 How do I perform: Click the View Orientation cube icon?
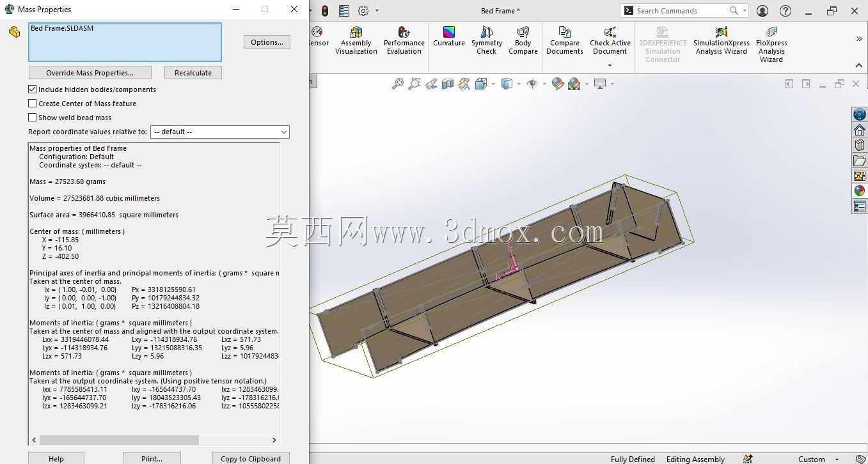[x=481, y=84]
